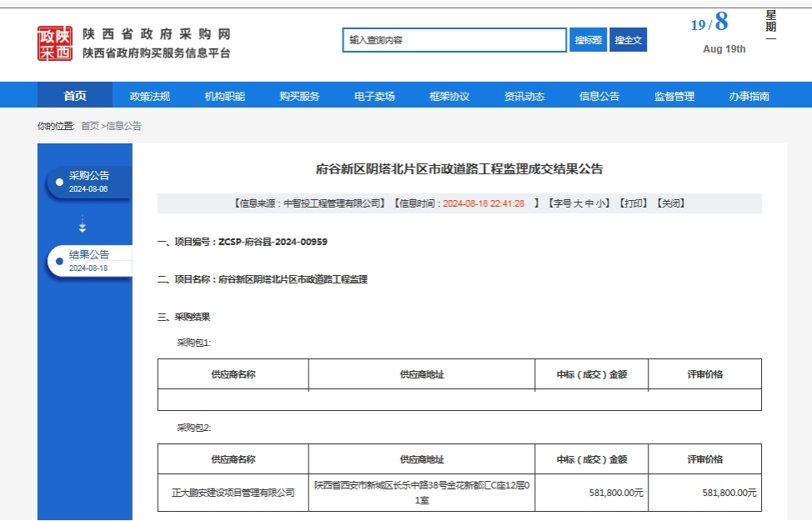
Task: Open the 首页 navigation tab
Action: (x=75, y=96)
